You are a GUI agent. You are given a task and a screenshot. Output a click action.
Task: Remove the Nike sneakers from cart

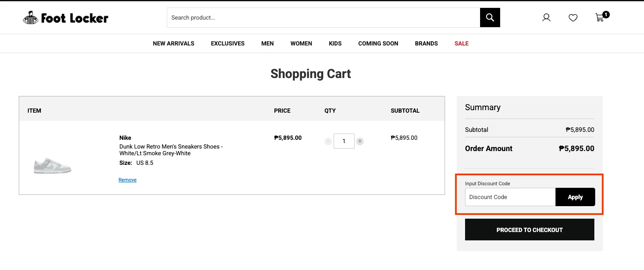128,180
